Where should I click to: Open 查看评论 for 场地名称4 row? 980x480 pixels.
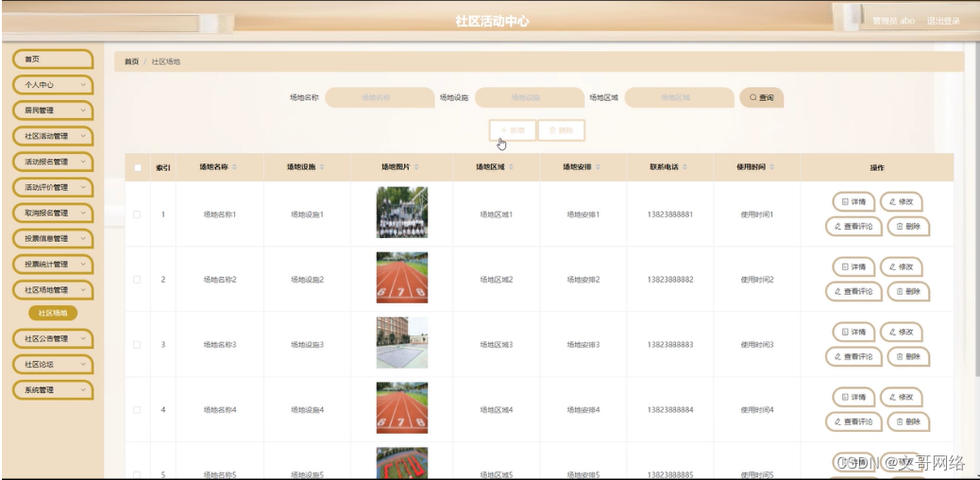[x=853, y=421]
